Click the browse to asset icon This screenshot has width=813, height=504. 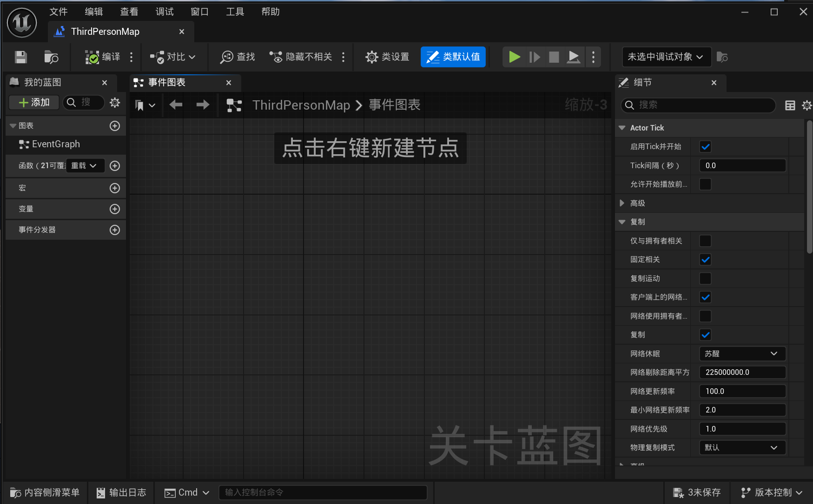tap(51, 57)
